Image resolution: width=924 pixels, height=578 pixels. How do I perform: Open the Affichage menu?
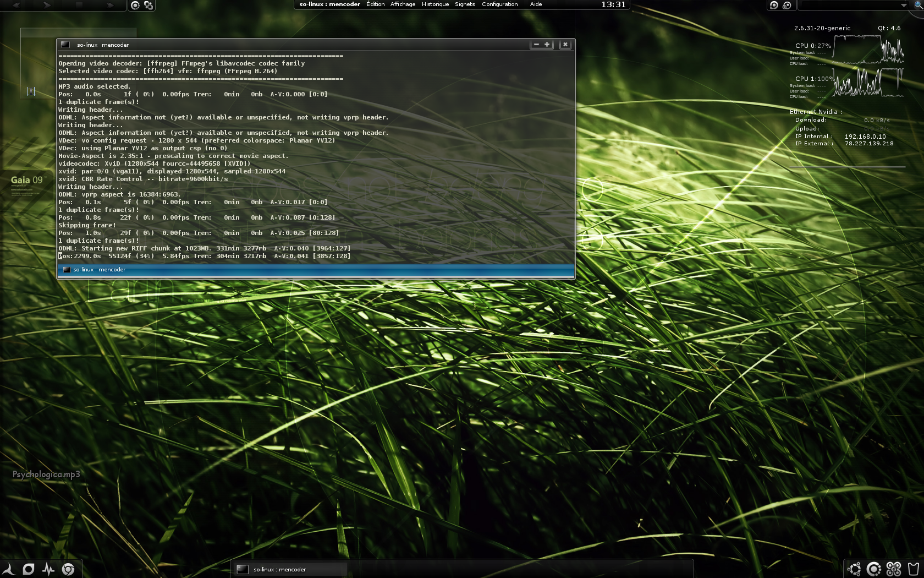pos(403,4)
